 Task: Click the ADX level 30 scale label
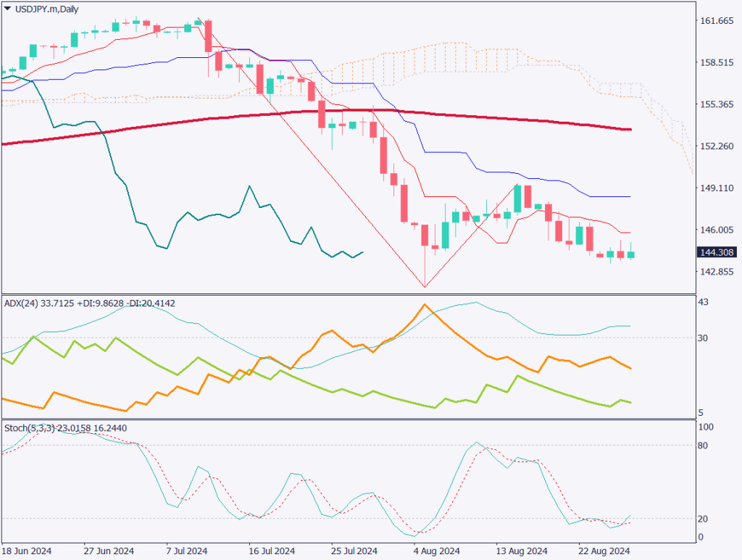tap(701, 338)
